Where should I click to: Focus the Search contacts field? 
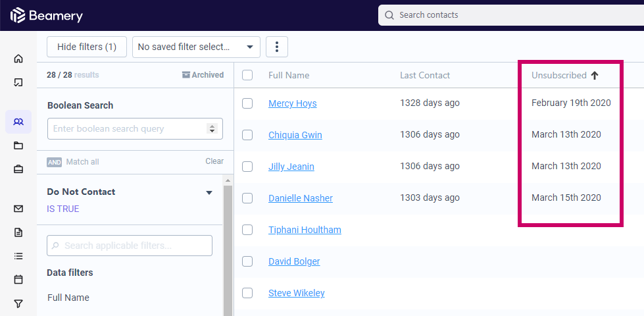pyautogui.click(x=511, y=15)
